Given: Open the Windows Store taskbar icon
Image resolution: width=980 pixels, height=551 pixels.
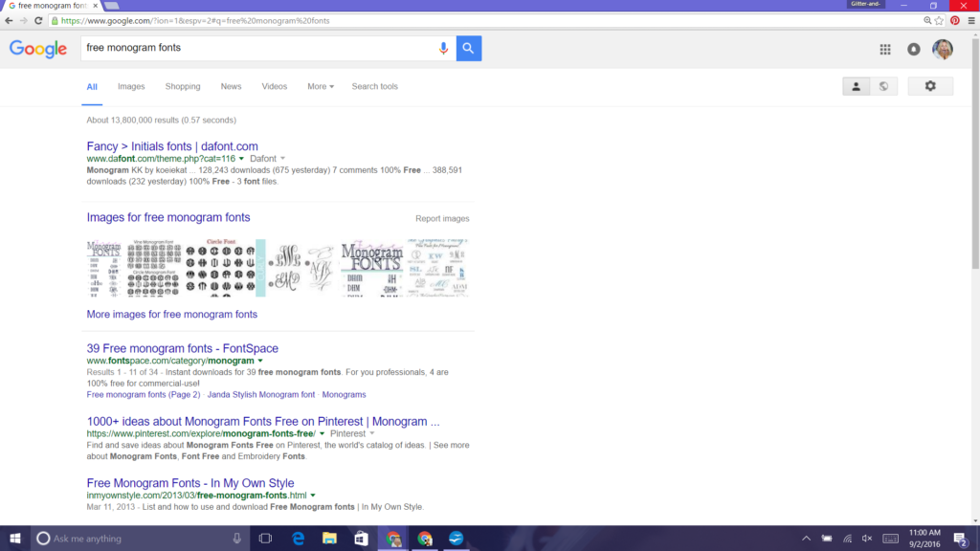Looking at the screenshot, I should 361,539.
